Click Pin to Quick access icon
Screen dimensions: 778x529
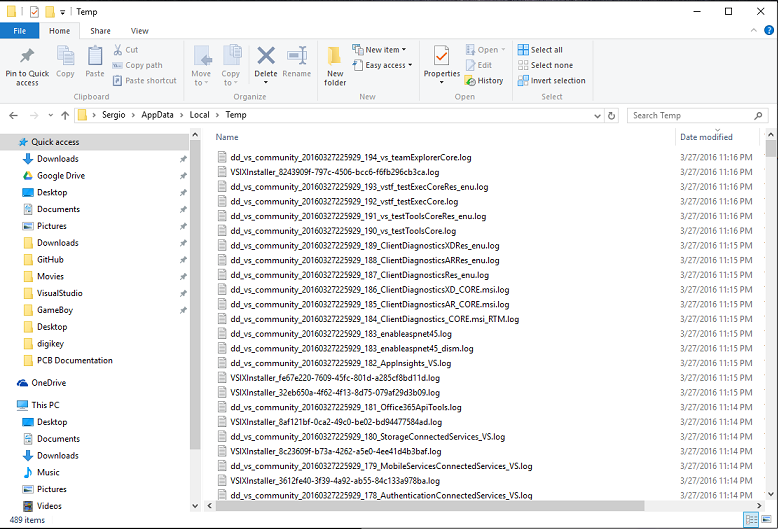[x=27, y=56]
